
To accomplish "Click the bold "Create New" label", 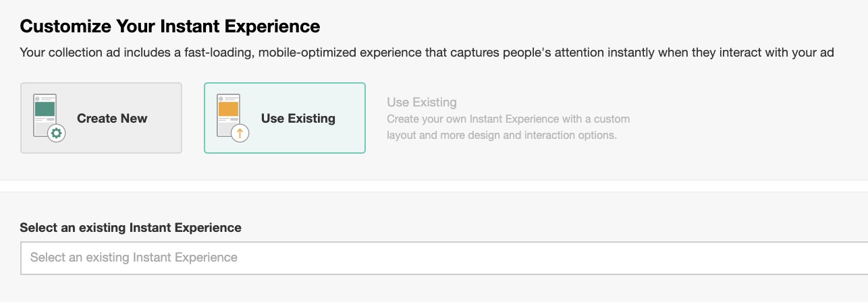I will (112, 119).
